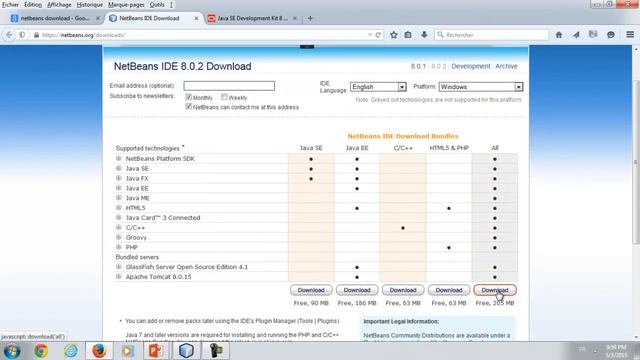Expand the Java FX technology row

[119, 178]
